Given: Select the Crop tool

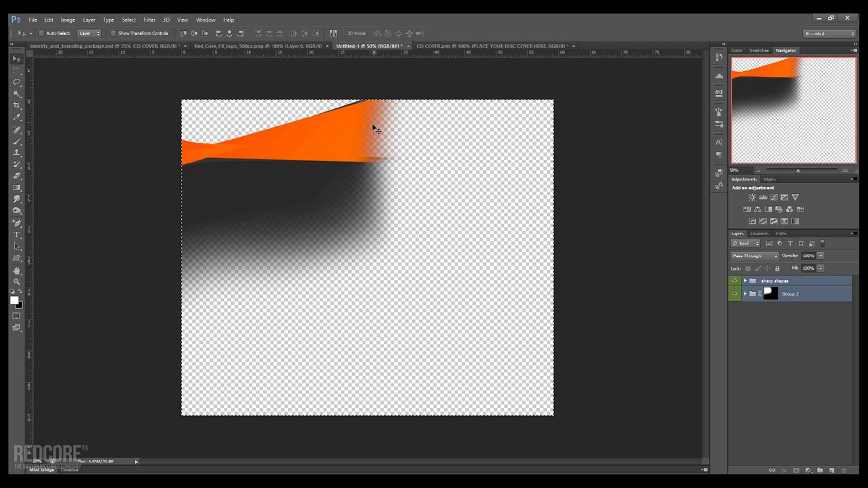Looking at the screenshot, I should pos(17,106).
